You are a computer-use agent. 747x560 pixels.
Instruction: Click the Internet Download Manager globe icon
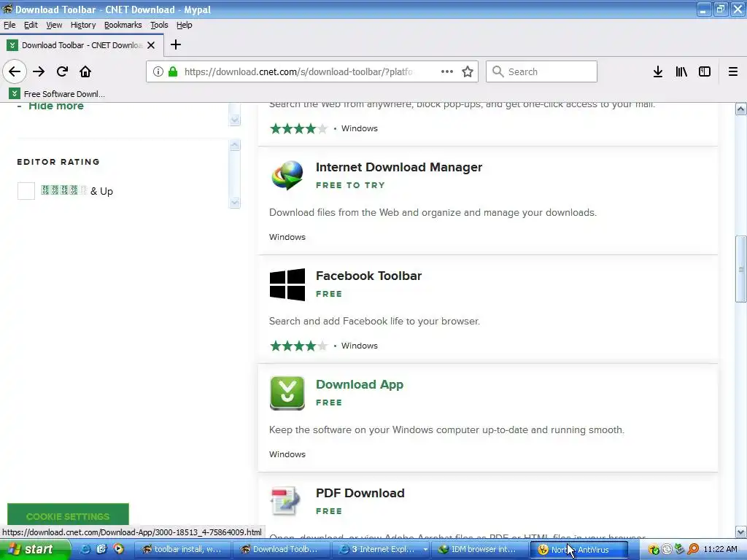[287, 175]
